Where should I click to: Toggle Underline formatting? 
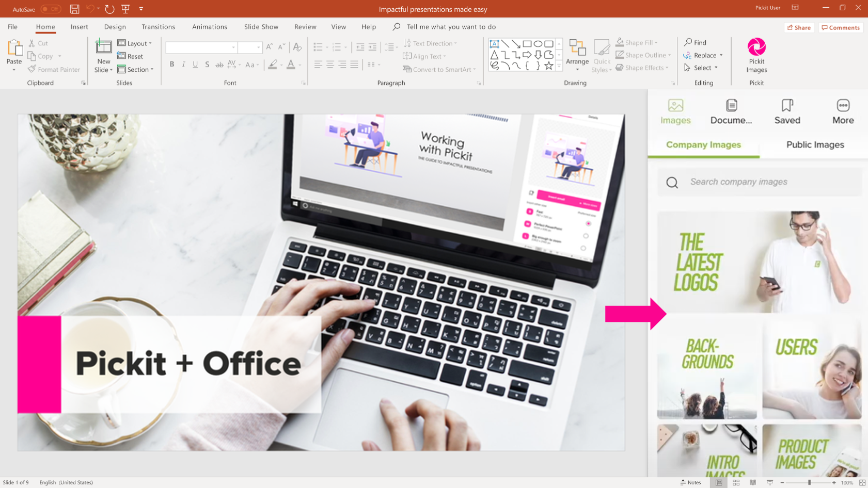[195, 64]
